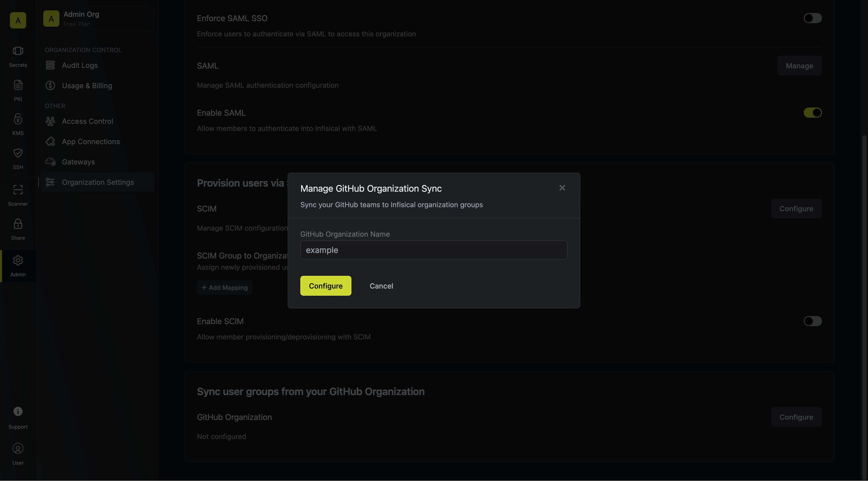The image size is (868, 481).
Task: Open the KMS lock icon
Action: click(x=18, y=119)
